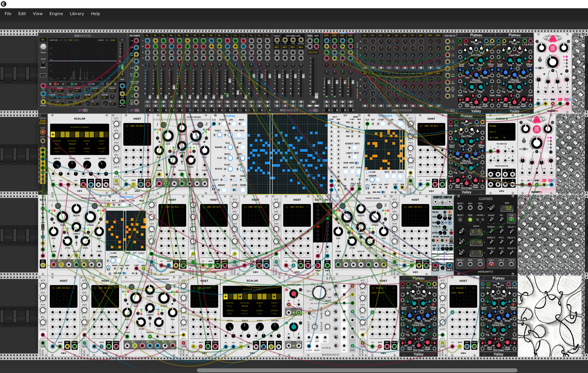Click the arrow icon left of EQMaster's LF band
Image resolution: width=588 pixels, height=373 pixels.
tap(50, 84)
